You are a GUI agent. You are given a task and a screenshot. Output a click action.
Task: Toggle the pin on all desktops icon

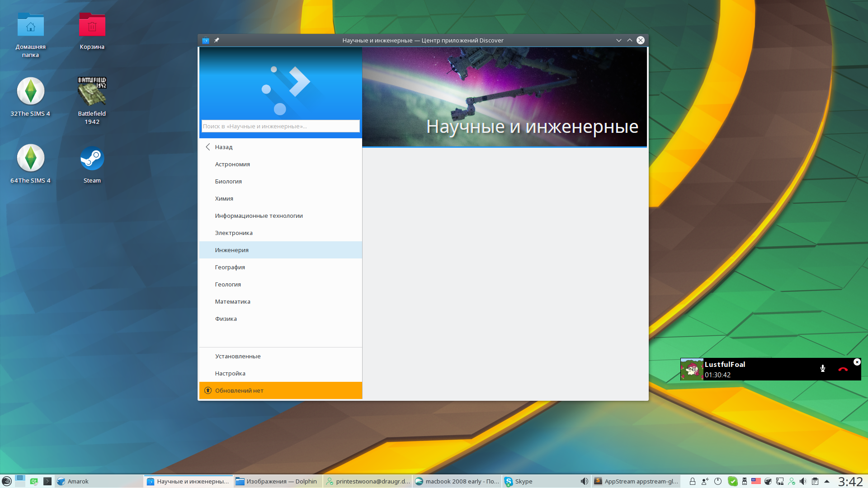tap(217, 40)
